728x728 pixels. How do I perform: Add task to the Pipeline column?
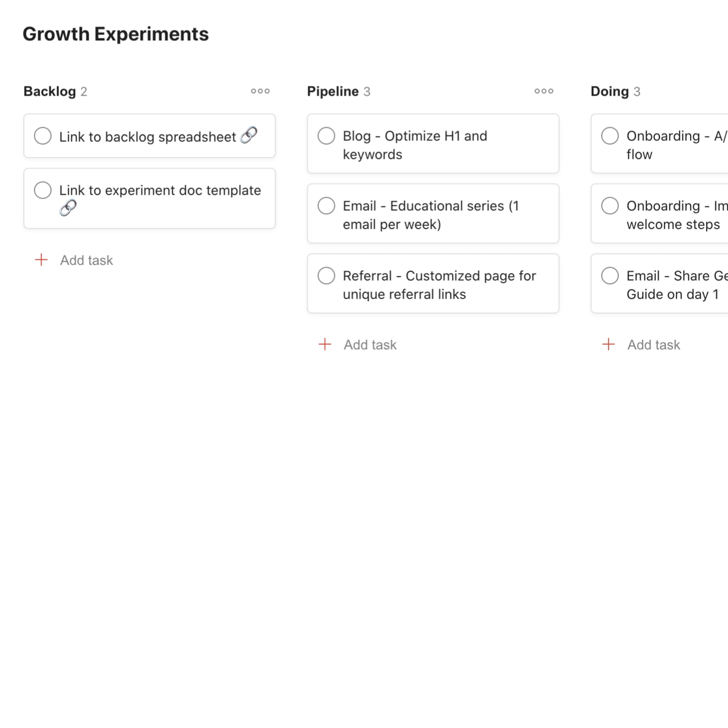[370, 345]
